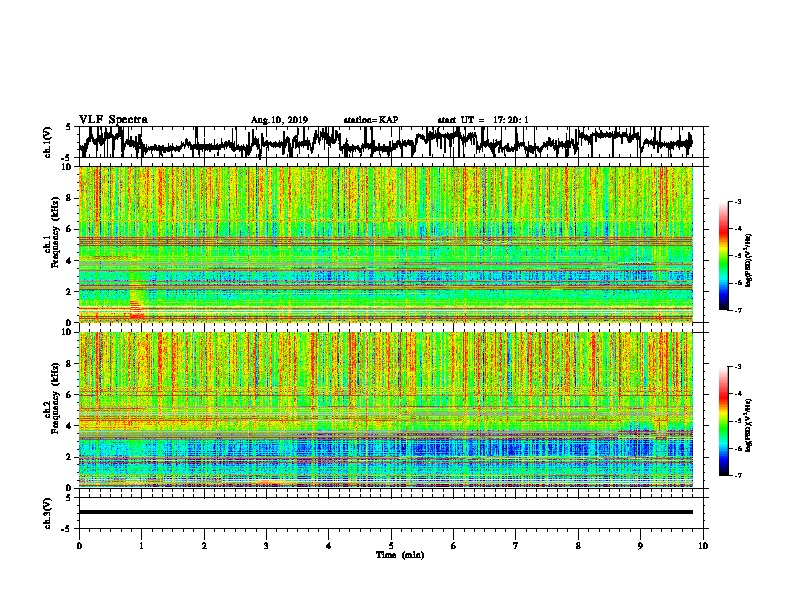Image resolution: width=792 pixels, height=612 pixels.
Task: Click the "5" tick on the time axis
Action: pos(391,546)
